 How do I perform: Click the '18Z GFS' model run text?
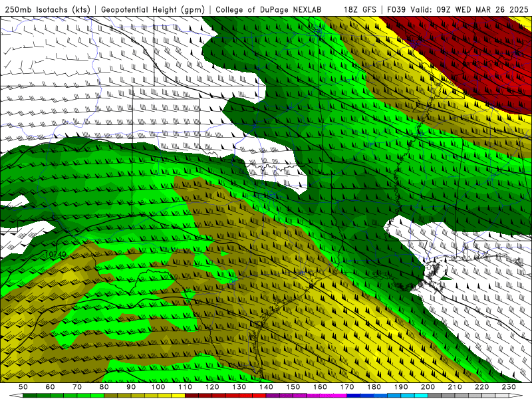pos(360,9)
